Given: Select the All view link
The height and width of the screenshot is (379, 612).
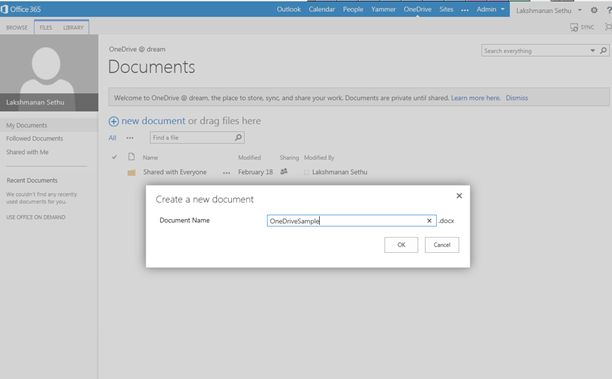Looking at the screenshot, I should 112,138.
